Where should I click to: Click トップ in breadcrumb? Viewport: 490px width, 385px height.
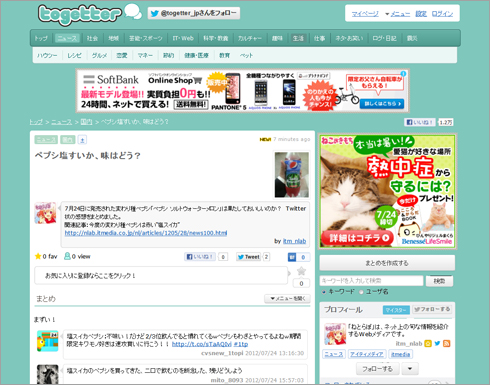pyautogui.click(x=36, y=122)
